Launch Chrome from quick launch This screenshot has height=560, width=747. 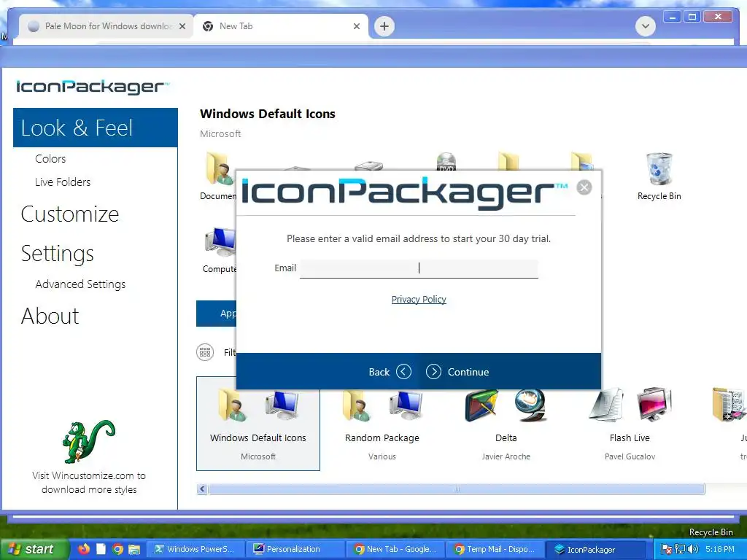click(x=117, y=549)
